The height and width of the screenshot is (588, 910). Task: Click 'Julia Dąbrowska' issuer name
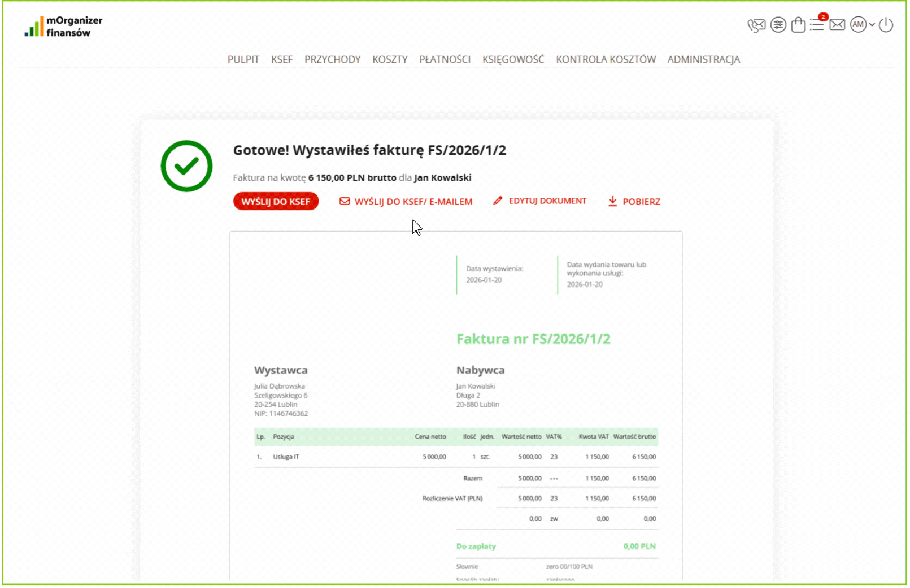tap(279, 386)
